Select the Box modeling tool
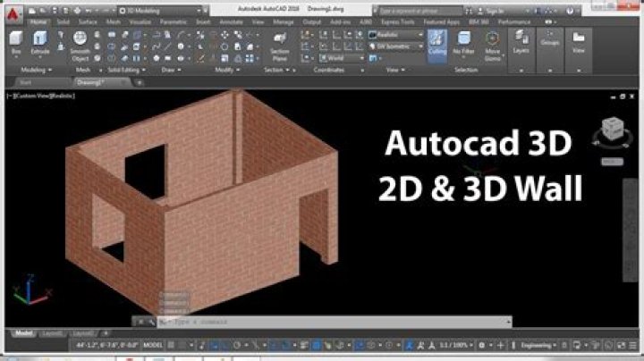 point(17,41)
